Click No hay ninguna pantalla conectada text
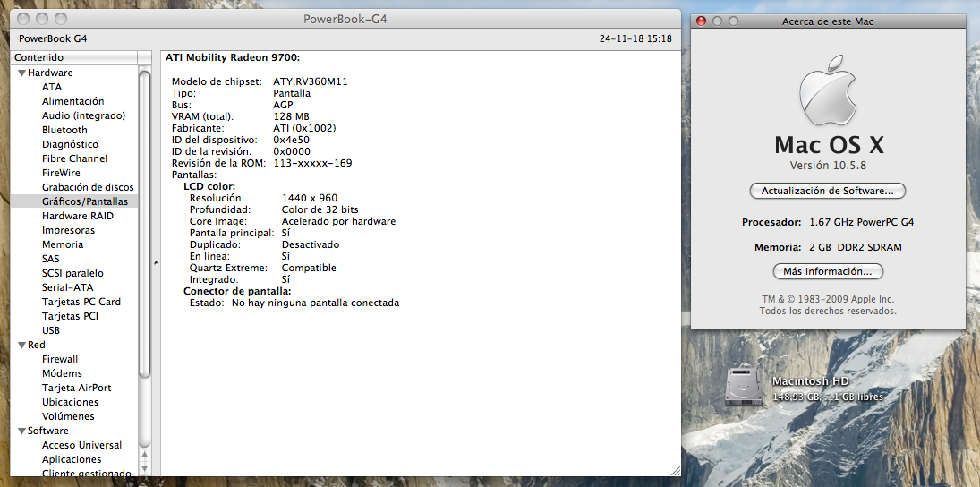 315,303
